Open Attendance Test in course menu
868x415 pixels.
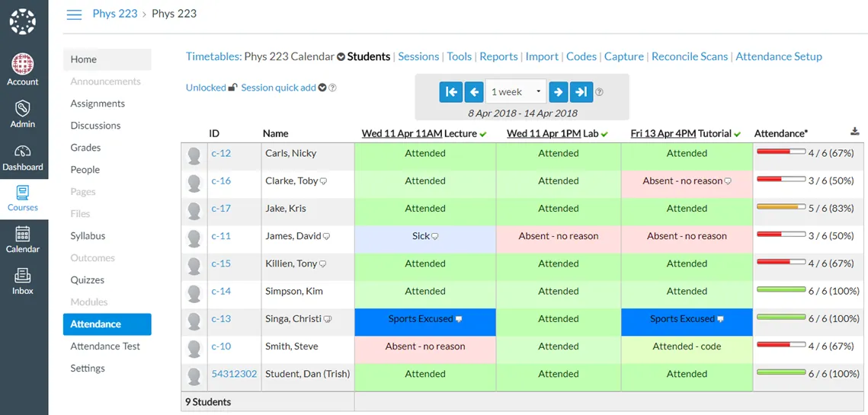105,346
